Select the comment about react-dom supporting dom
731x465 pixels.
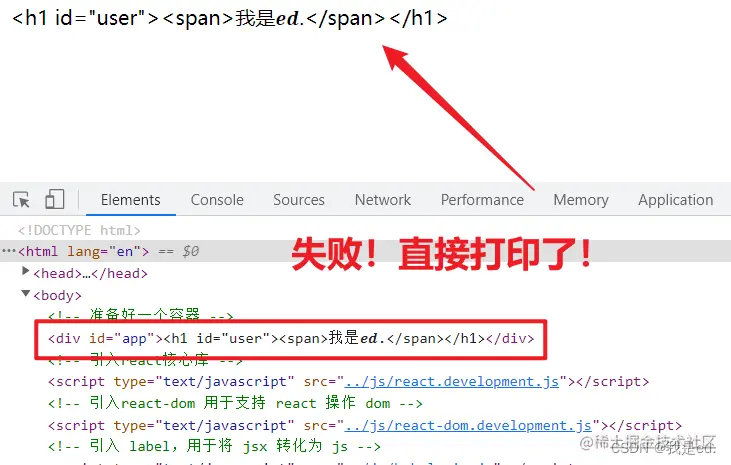point(235,403)
